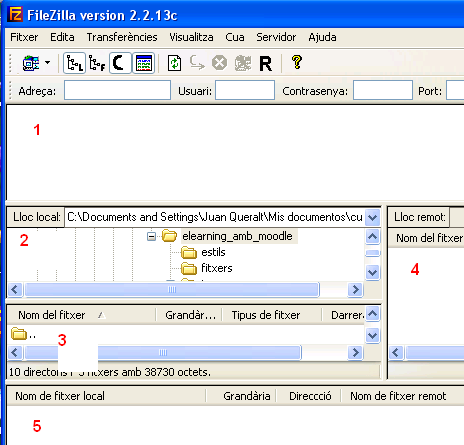Click the refresh file list icon
This screenshot has height=445, width=464.
point(174,63)
